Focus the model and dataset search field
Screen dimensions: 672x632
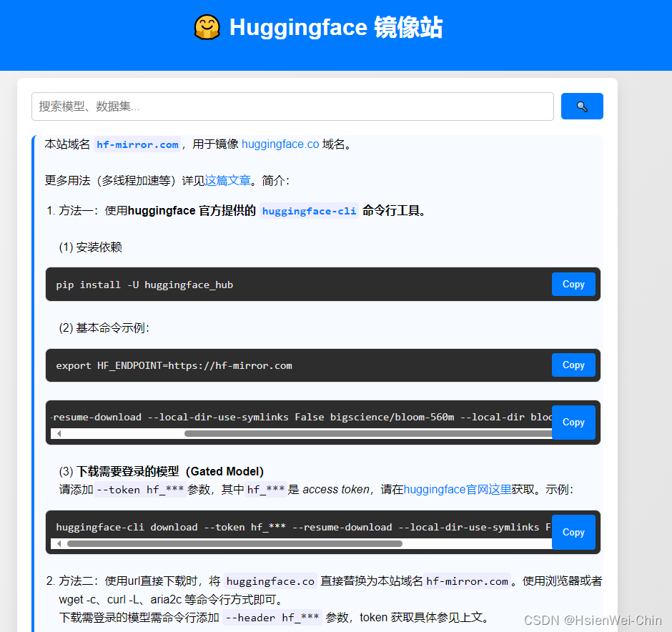pyautogui.click(x=292, y=107)
